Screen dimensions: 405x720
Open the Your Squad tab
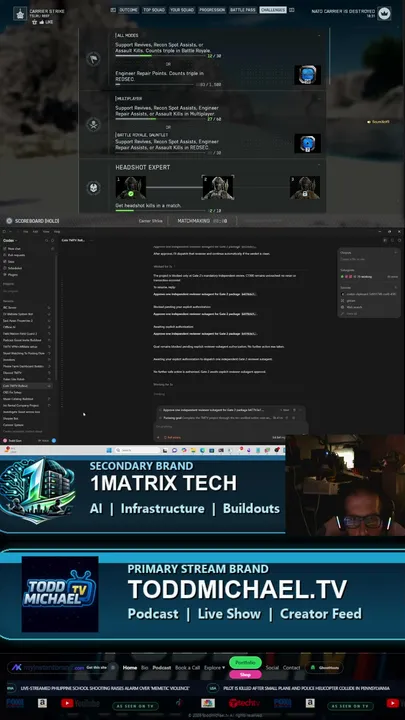pos(181,10)
